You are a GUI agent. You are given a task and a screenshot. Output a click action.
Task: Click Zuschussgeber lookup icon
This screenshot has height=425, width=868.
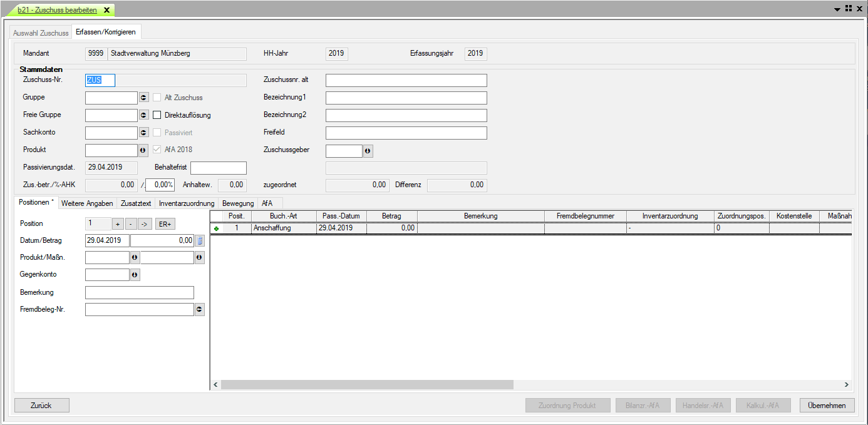click(368, 151)
